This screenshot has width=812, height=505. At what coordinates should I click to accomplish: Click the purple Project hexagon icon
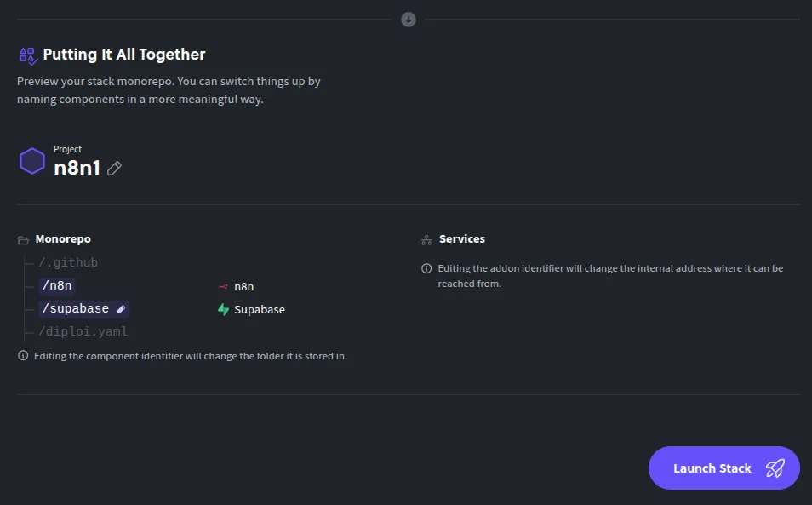click(x=32, y=160)
